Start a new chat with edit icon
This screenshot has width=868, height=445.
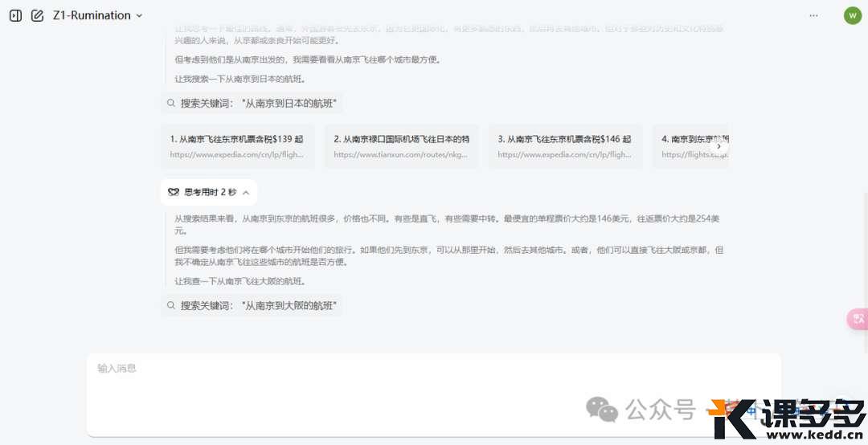37,15
